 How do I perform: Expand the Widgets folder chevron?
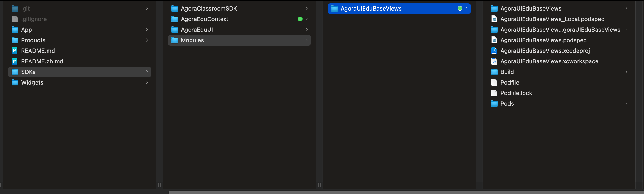point(147,82)
